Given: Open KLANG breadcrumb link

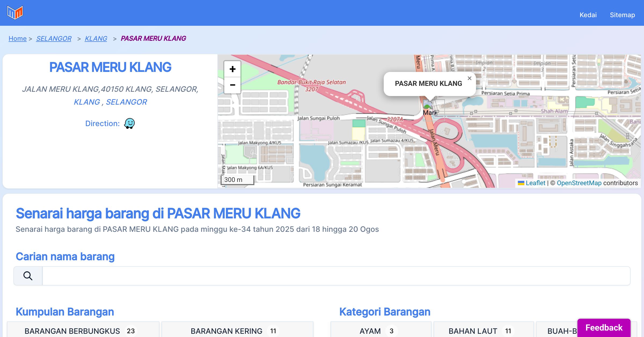Looking at the screenshot, I should click(96, 38).
